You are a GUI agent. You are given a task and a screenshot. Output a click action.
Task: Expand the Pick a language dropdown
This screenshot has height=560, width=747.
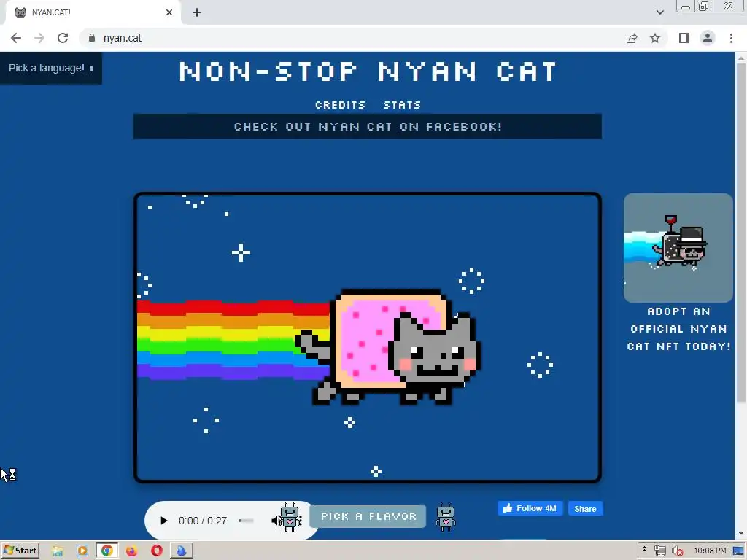coord(51,68)
